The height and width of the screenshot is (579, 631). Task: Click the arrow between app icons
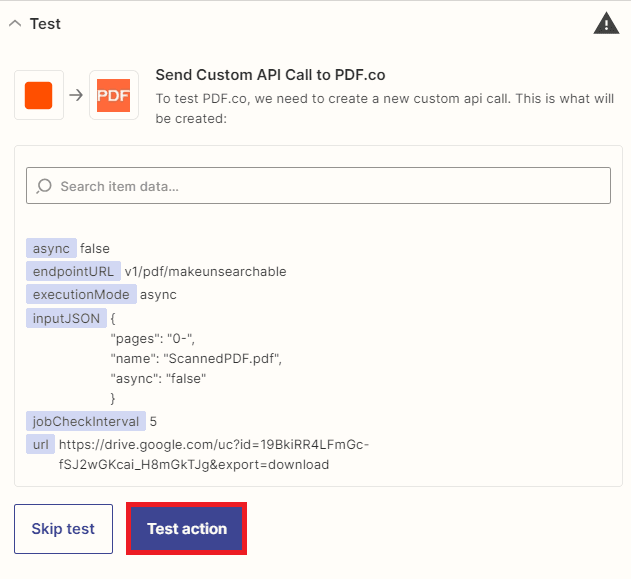(76, 95)
